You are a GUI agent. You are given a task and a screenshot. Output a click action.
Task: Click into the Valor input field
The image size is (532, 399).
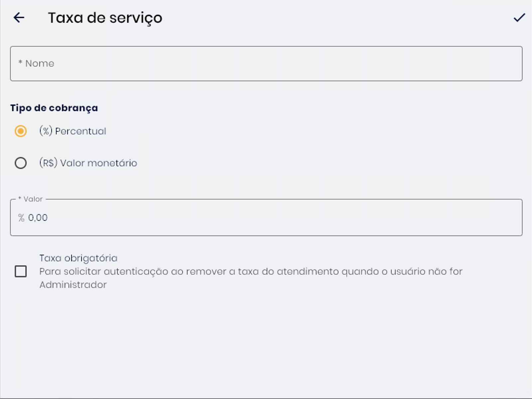click(266, 218)
